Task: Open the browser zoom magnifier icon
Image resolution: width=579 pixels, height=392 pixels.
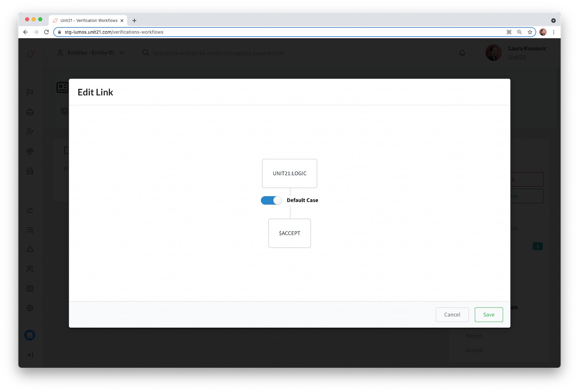Action: click(519, 32)
